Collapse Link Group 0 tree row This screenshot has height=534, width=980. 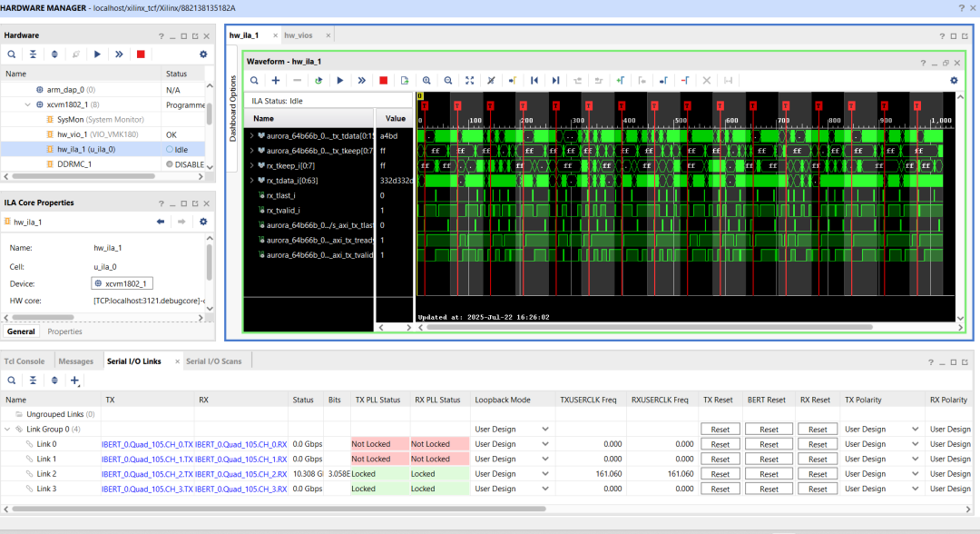(9, 430)
